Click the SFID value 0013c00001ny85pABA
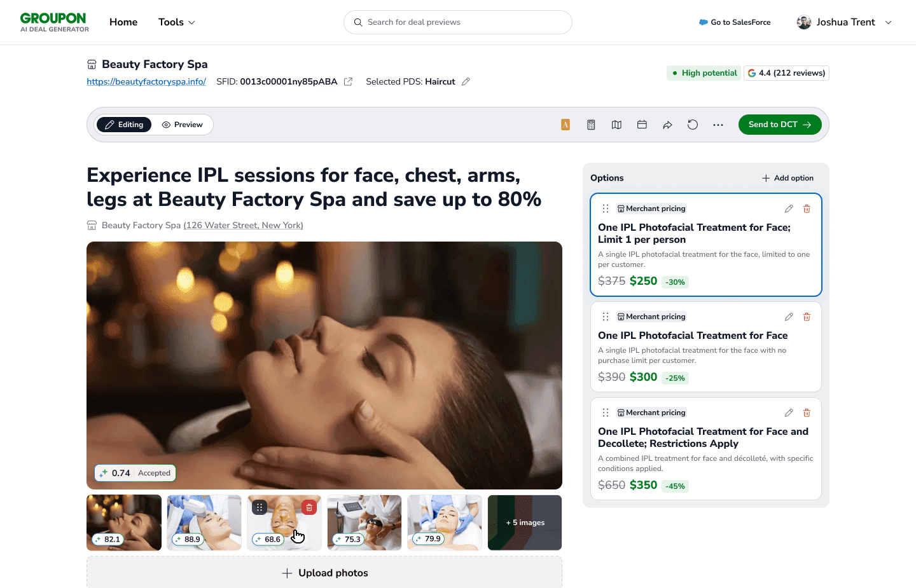 coord(289,81)
